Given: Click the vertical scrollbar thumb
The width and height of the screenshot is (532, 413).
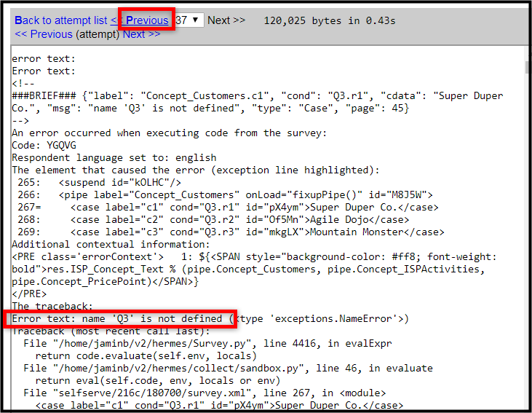Looking at the screenshot, I should point(527,67).
